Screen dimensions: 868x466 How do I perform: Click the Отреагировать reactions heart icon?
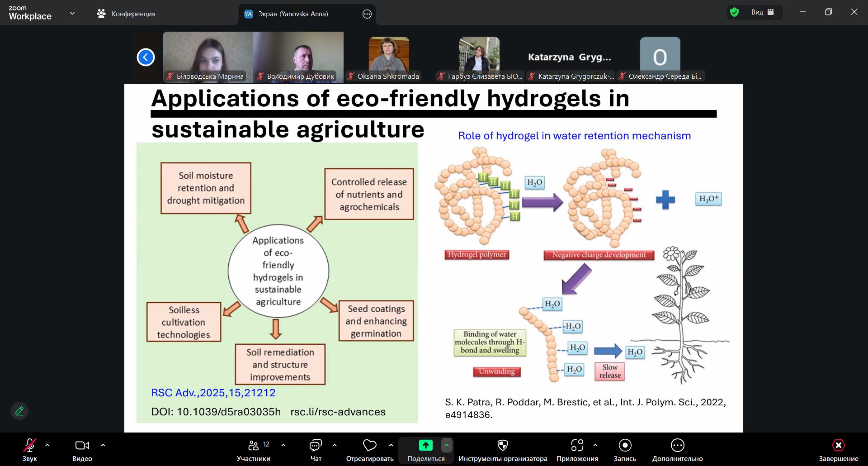point(369,446)
